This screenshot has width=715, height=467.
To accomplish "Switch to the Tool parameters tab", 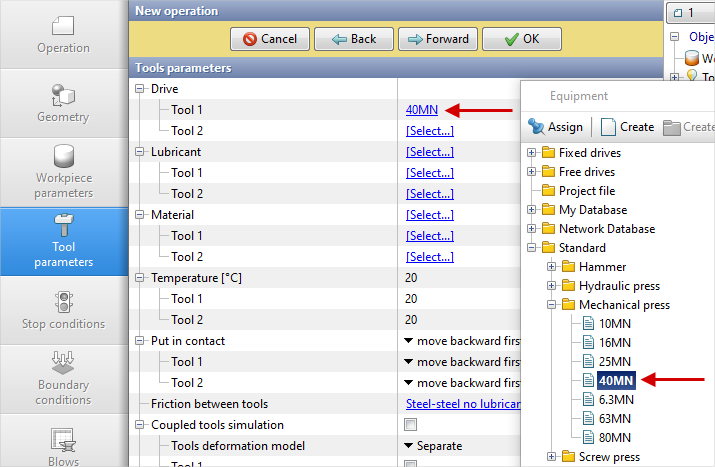I will click(x=63, y=241).
